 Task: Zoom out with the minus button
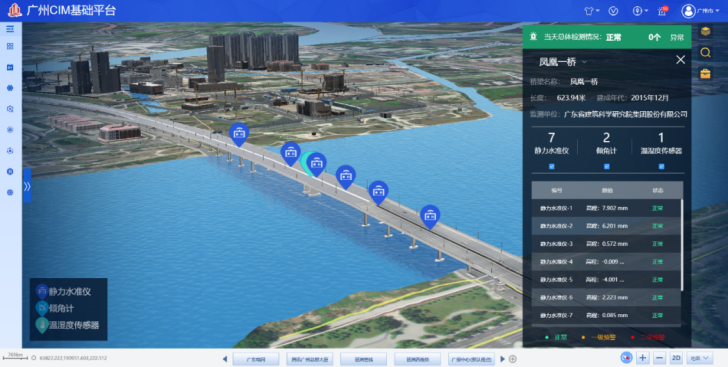(659, 358)
